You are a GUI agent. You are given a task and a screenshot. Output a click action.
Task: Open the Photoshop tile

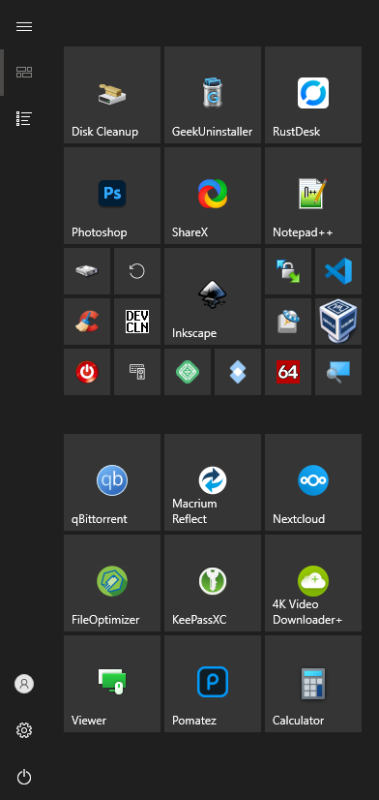(112, 195)
